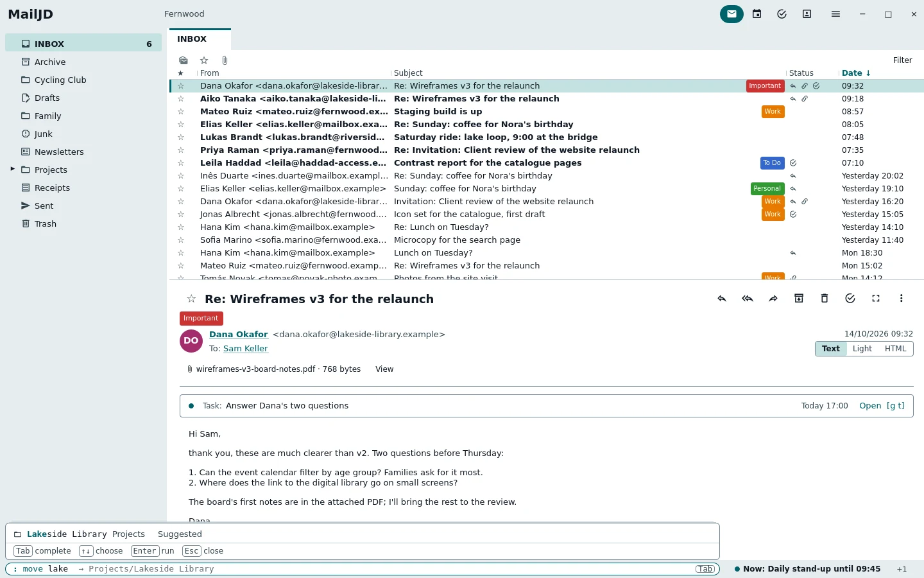Viewport: 924px width, 578px height.
Task: Click the task checkmark icon in message toolbar
Action: pyautogui.click(x=850, y=299)
